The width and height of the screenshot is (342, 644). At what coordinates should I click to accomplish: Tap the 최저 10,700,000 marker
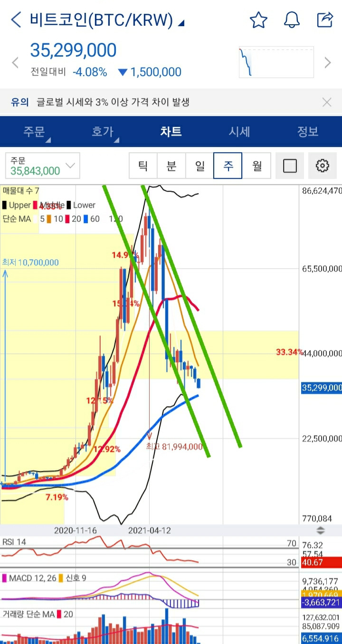point(30,263)
